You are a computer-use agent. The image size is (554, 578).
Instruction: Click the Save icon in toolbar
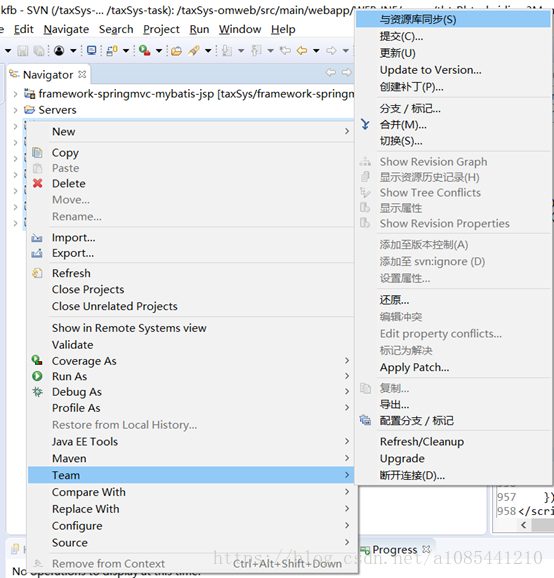(x=23, y=51)
